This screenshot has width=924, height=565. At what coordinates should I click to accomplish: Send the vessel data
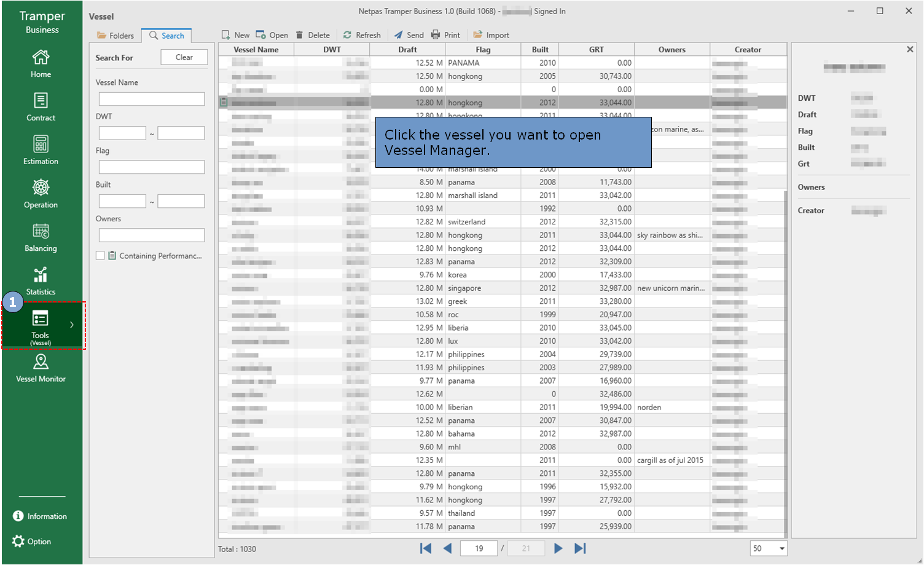[x=409, y=35]
